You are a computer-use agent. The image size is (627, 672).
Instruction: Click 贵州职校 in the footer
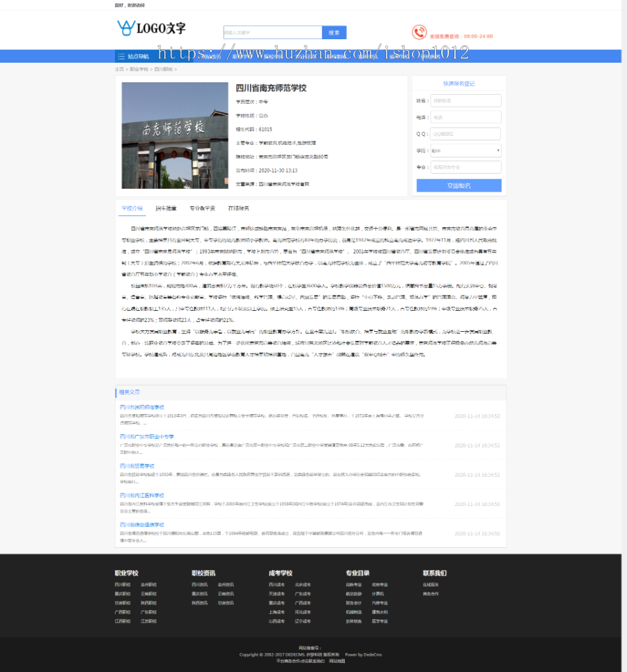pyautogui.click(x=148, y=585)
